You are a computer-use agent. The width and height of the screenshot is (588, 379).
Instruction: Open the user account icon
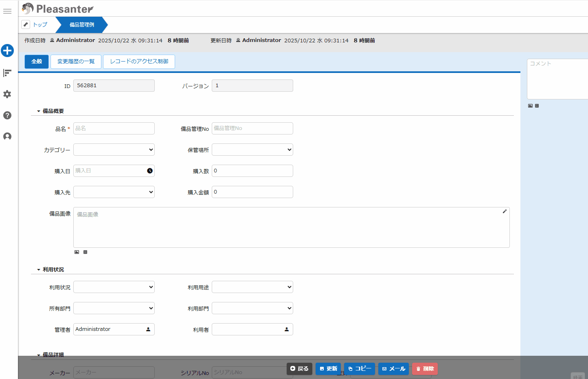tap(7, 137)
